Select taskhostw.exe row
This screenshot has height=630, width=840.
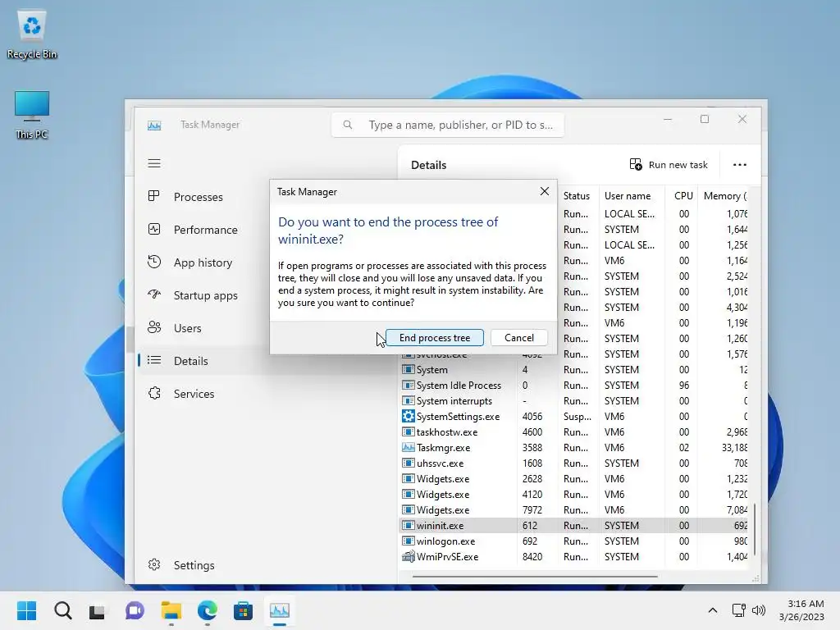pos(574,431)
